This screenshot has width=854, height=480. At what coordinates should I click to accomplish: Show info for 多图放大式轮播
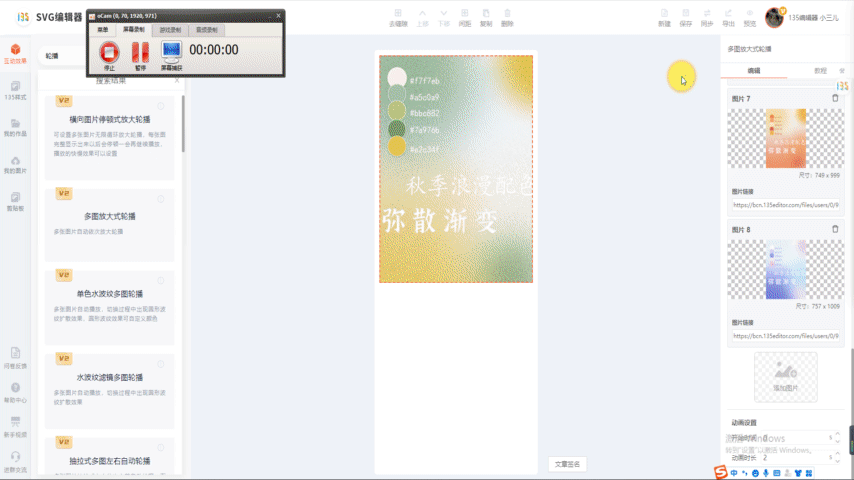pyautogui.click(x=161, y=199)
